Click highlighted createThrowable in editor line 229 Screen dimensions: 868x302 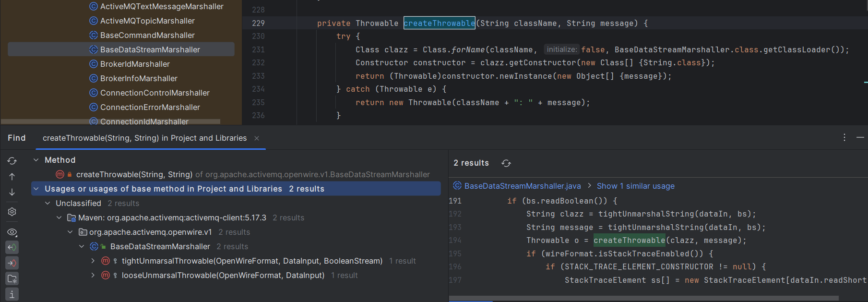click(x=439, y=23)
